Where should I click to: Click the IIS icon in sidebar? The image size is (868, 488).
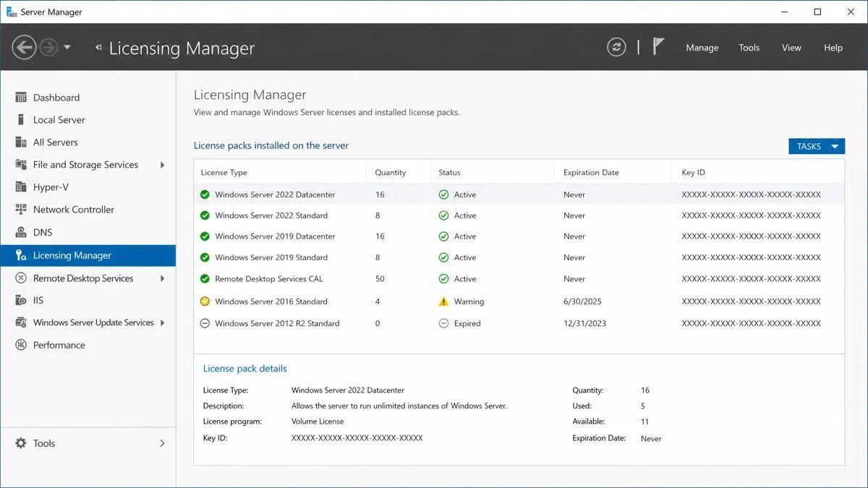point(21,300)
